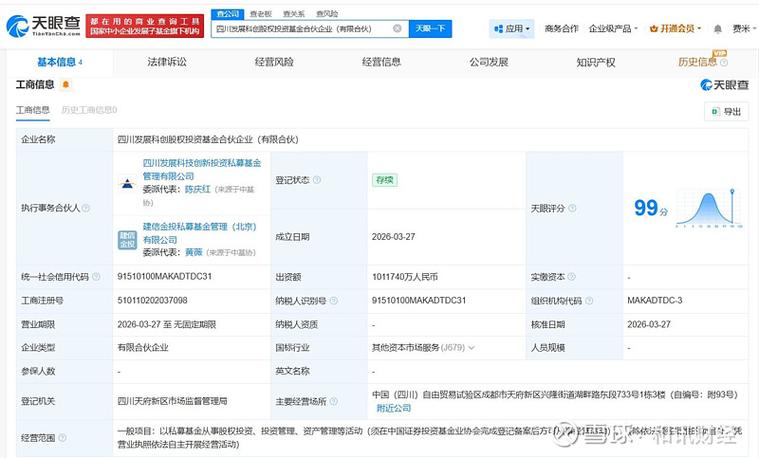Click the 建信金投 company logo icon

pos(127,240)
